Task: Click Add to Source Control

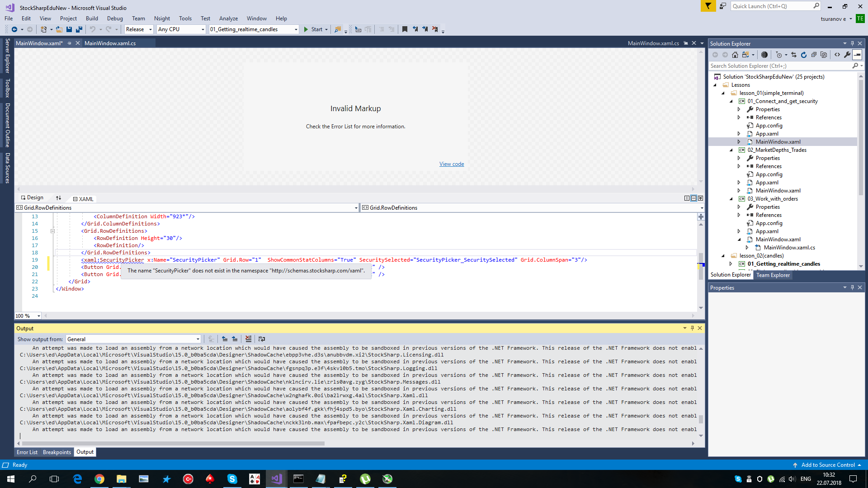Action: point(828,465)
